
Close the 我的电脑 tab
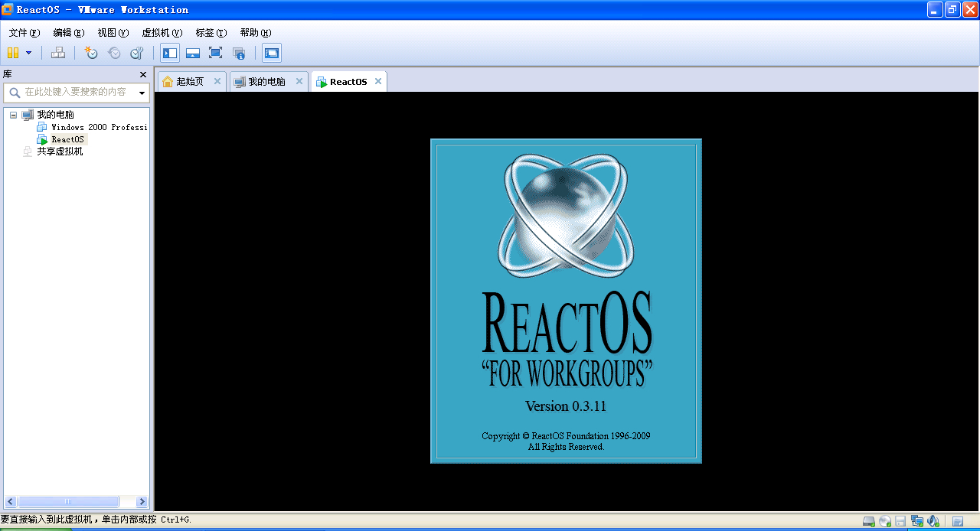coord(299,81)
